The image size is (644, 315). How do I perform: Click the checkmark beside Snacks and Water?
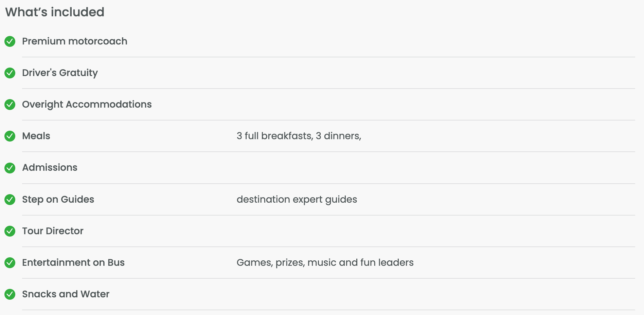click(10, 294)
